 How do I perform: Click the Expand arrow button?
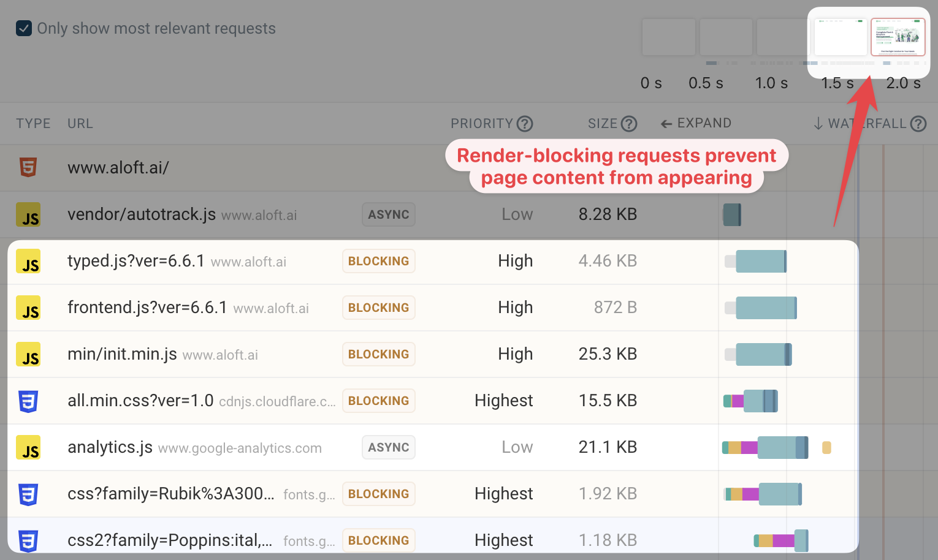[696, 123]
